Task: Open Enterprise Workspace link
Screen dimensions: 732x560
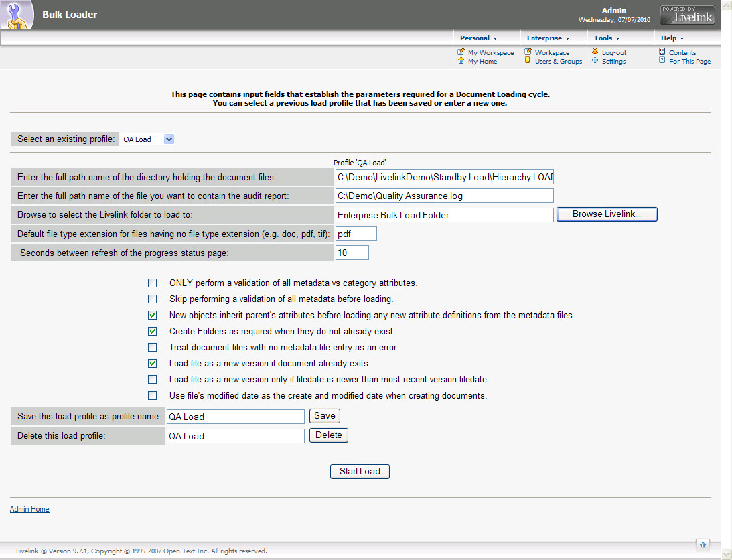Action: click(552, 53)
